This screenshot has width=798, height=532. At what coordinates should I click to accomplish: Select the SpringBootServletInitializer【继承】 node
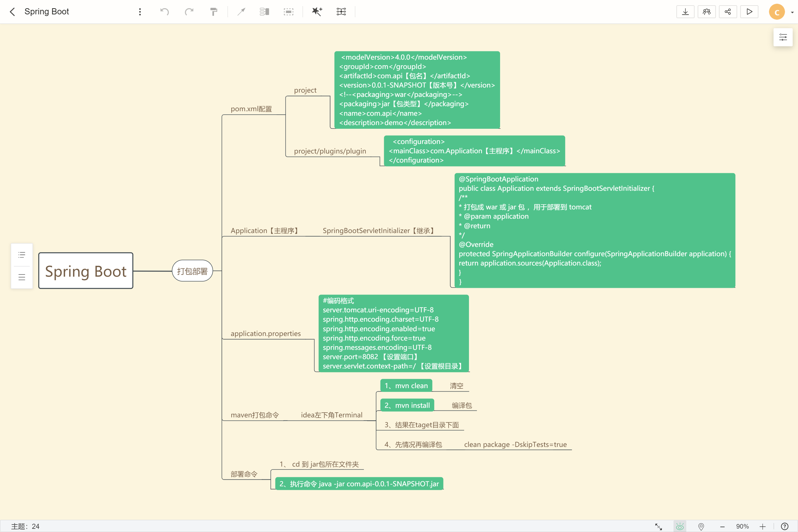[x=379, y=231]
